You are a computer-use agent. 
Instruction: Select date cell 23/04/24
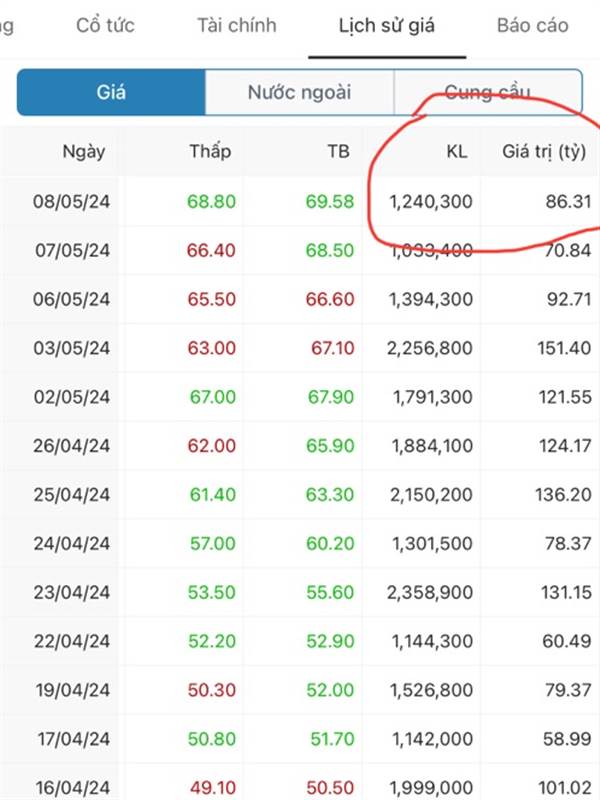pyautogui.click(x=72, y=592)
